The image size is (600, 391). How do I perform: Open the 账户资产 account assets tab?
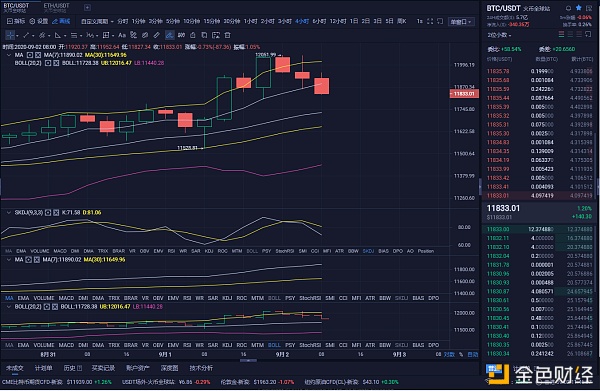(137, 368)
